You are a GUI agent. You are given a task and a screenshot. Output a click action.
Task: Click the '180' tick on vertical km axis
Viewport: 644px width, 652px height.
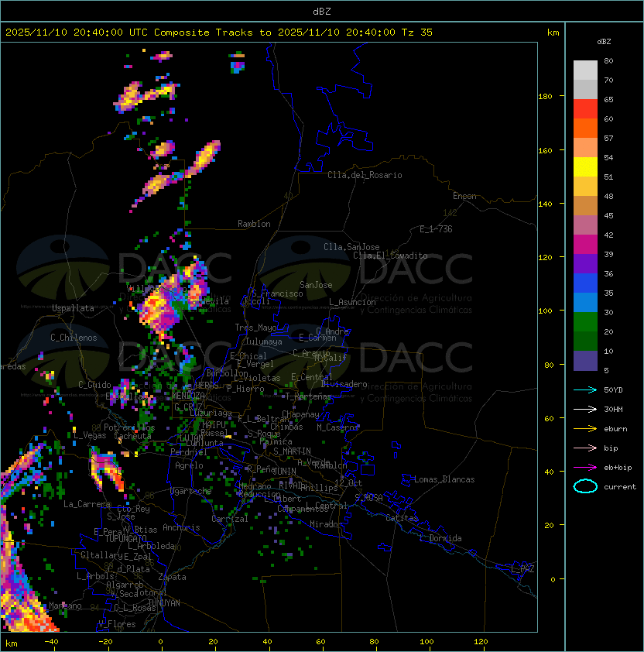point(545,97)
